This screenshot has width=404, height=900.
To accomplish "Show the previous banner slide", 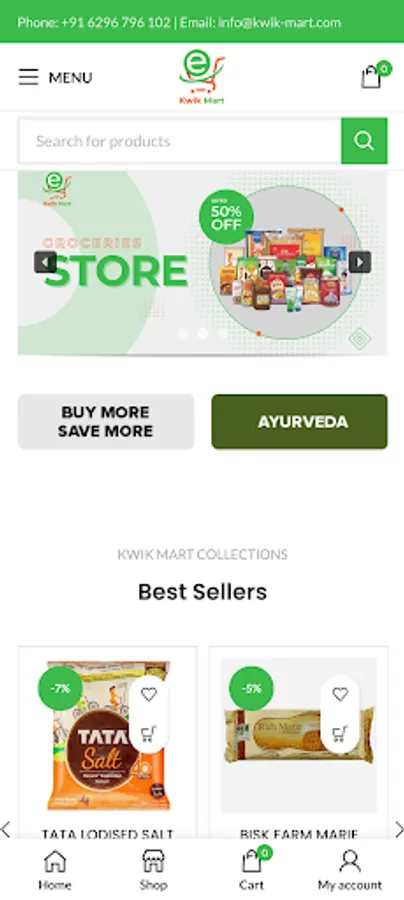I will click(x=45, y=262).
